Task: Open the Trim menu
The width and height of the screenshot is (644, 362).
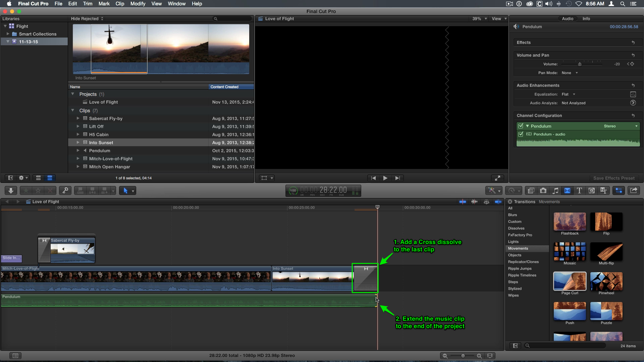Action: pyautogui.click(x=88, y=4)
